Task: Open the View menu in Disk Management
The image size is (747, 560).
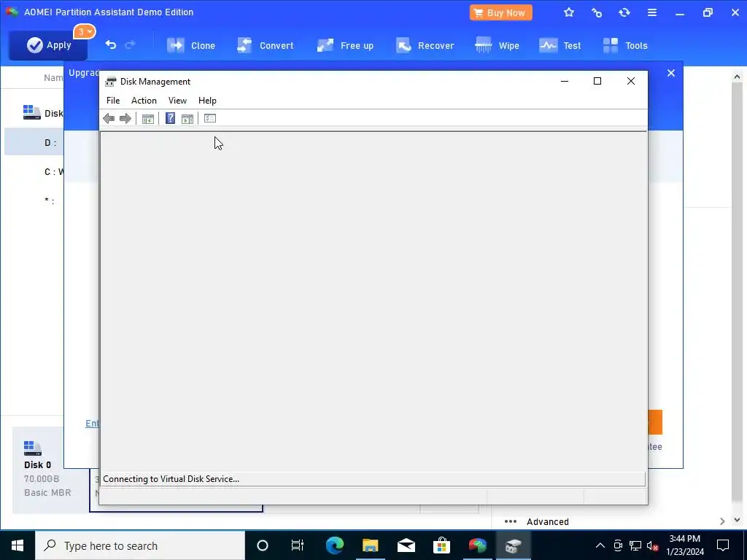Action: pos(177,101)
